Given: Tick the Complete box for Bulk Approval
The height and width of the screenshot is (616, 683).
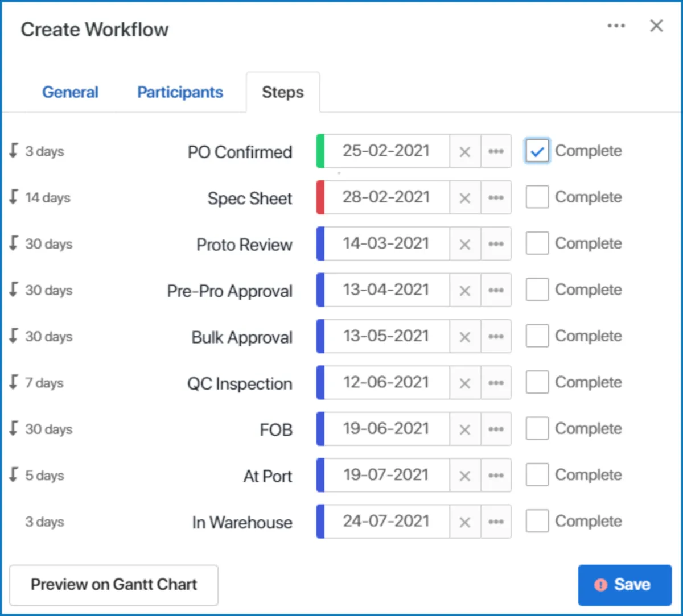Looking at the screenshot, I should pyautogui.click(x=537, y=336).
